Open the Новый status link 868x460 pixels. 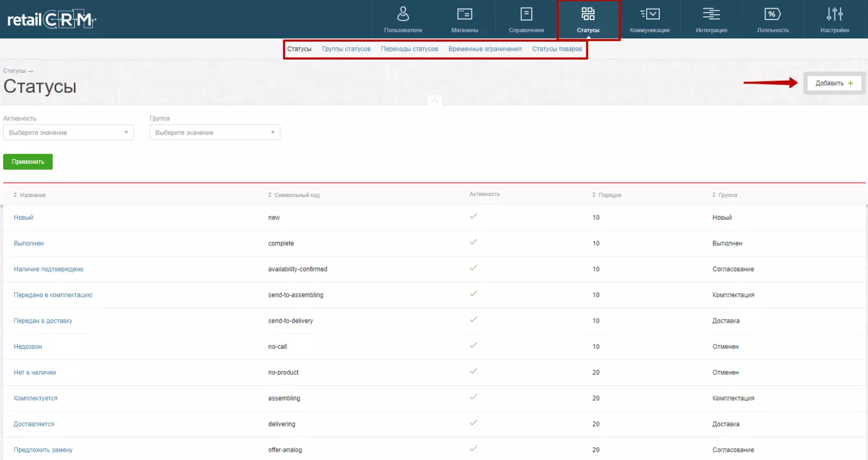[23, 218]
